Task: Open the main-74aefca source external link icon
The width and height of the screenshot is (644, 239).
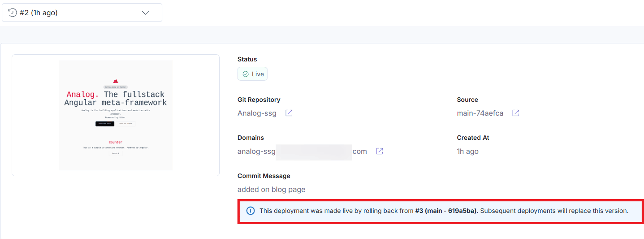Action: (x=516, y=113)
